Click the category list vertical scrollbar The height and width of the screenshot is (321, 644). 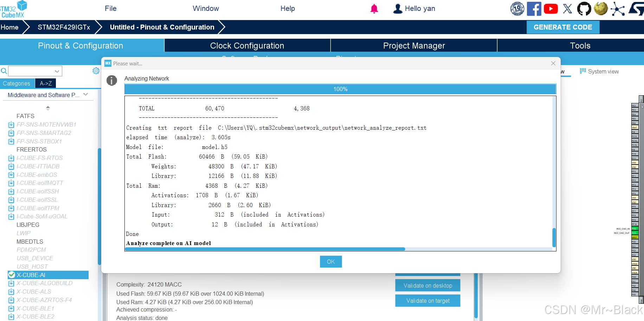pos(99,206)
